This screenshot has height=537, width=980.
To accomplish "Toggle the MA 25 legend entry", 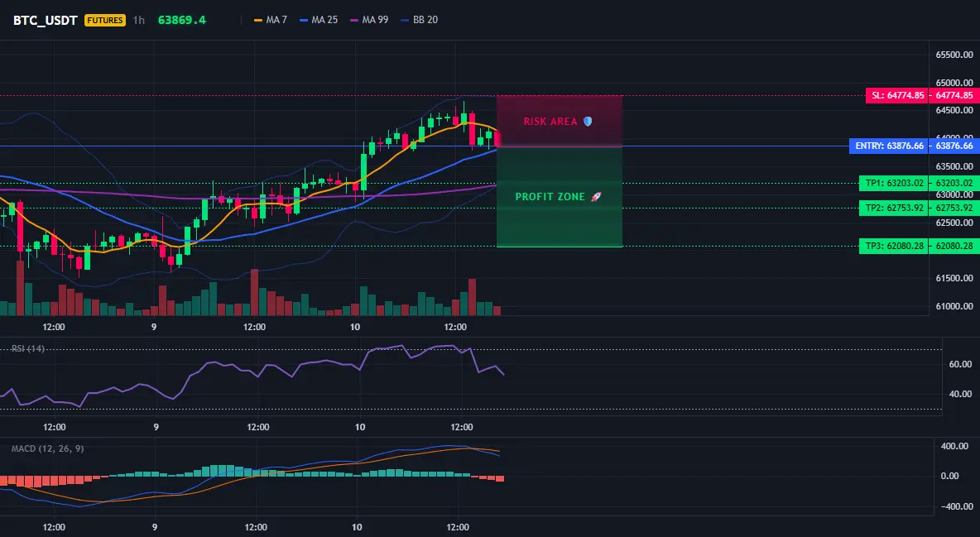I will pos(319,20).
